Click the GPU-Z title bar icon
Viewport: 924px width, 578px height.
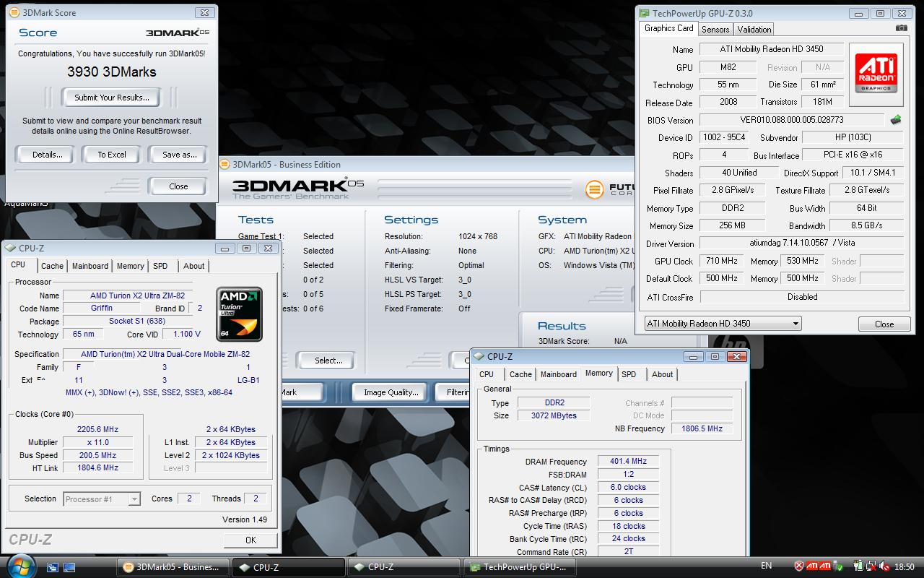(x=645, y=13)
